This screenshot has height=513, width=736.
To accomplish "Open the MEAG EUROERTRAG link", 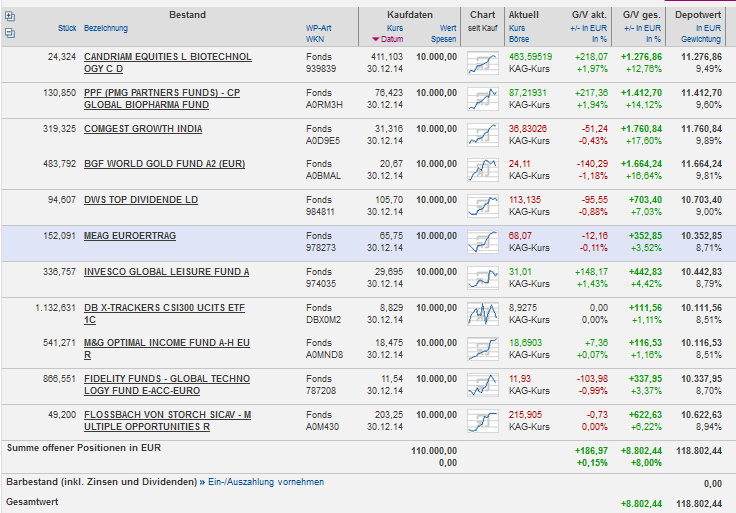I will [130, 236].
